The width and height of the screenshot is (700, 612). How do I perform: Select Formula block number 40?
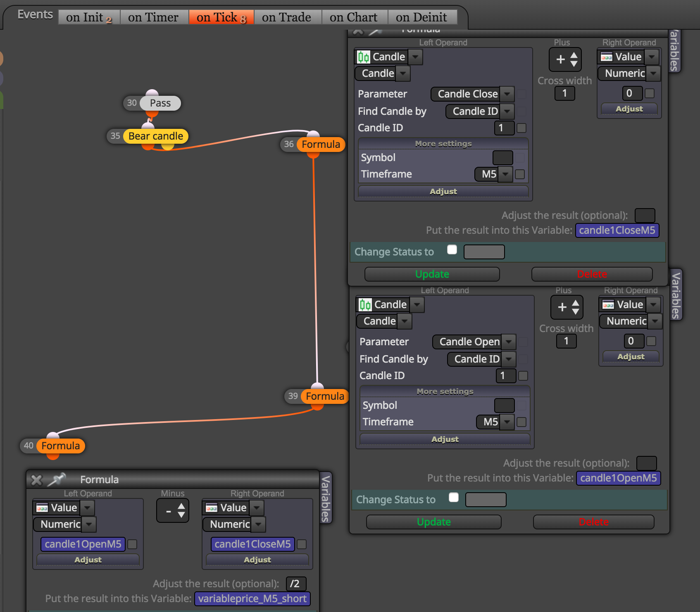click(x=60, y=446)
